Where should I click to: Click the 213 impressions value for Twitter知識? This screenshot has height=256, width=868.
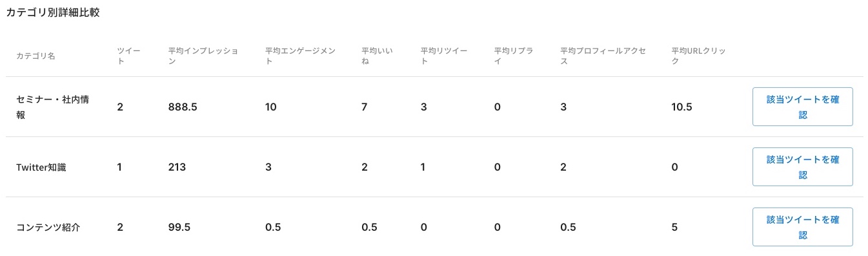[x=177, y=167]
